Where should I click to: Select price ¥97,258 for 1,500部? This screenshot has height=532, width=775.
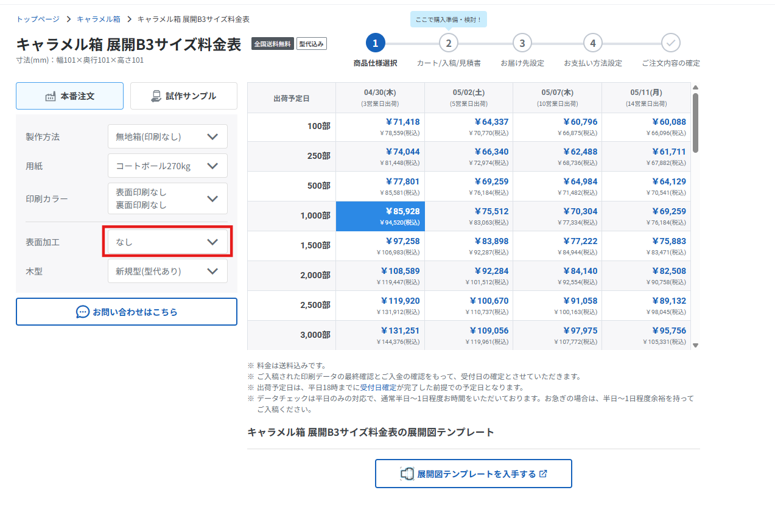[380, 247]
